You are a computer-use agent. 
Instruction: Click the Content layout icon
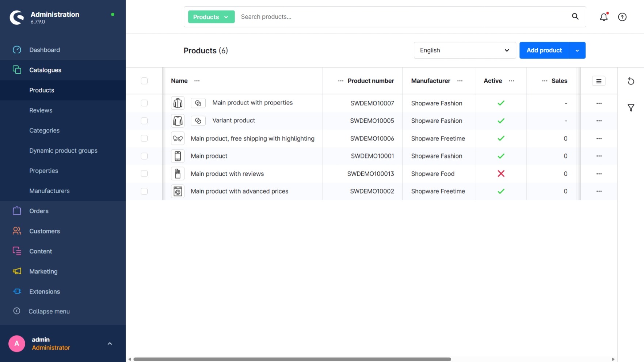(x=17, y=251)
